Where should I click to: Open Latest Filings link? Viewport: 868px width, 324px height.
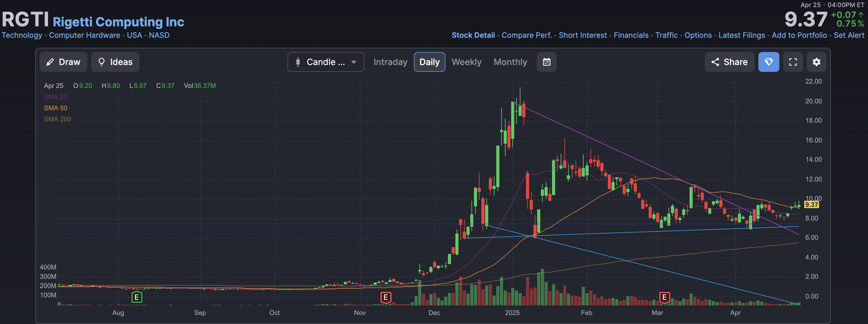pos(741,35)
